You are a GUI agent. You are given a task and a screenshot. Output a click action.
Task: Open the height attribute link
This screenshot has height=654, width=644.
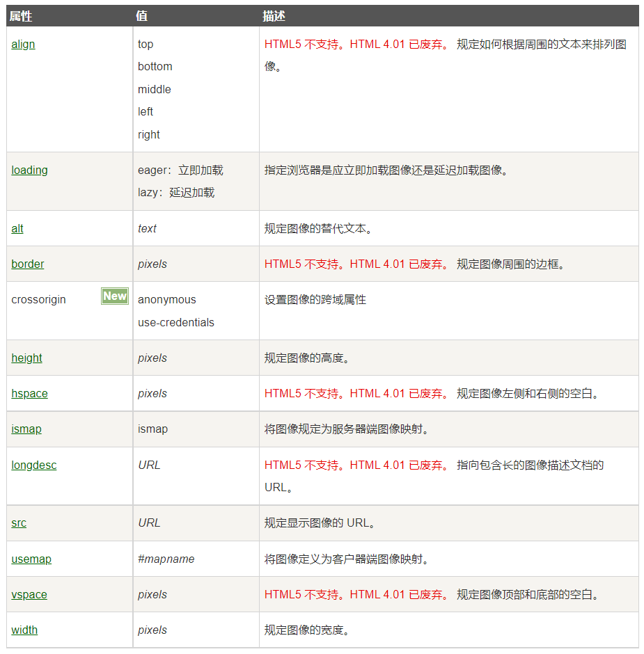click(x=26, y=358)
